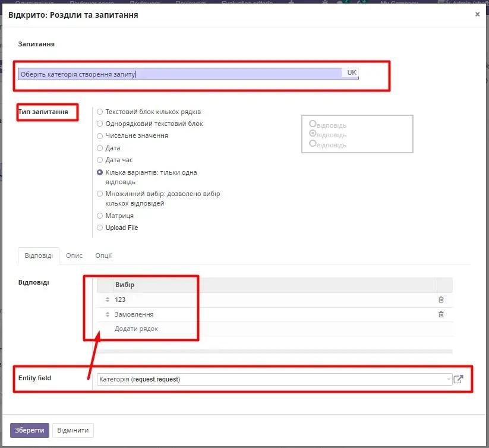Choose the "Матриця" question type
Viewport: 489px width, 448px height.
tap(100, 216)
